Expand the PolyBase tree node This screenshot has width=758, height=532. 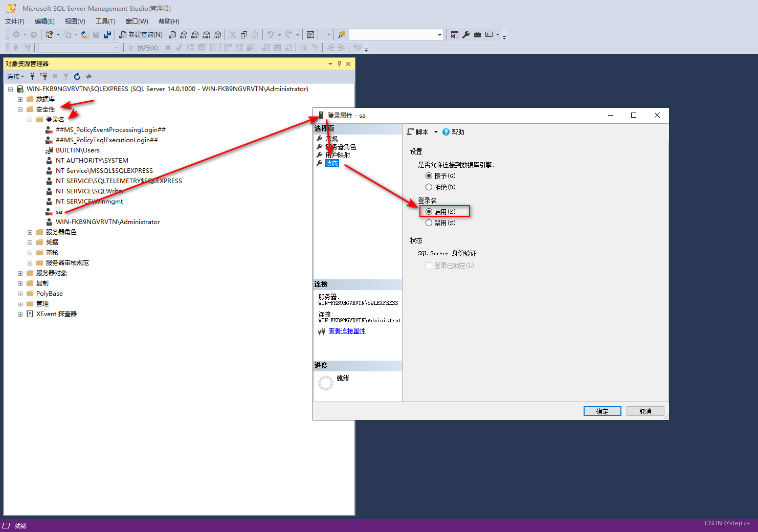(20, 294)
